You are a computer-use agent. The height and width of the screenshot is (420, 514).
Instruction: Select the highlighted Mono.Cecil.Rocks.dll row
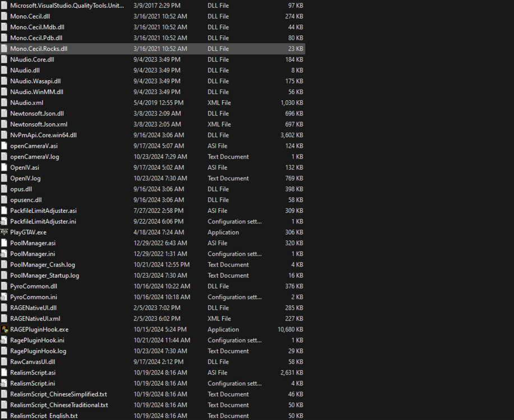(39, 48)
